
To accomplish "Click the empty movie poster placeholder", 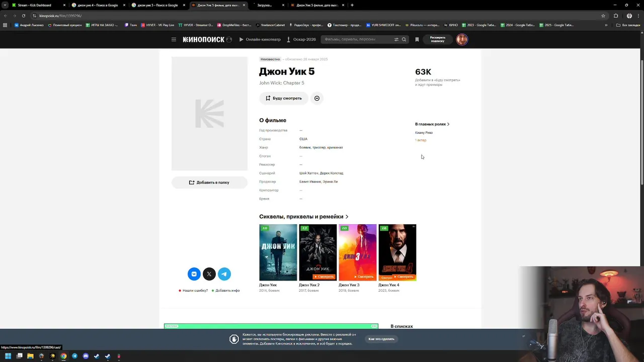I will point(210,114).
